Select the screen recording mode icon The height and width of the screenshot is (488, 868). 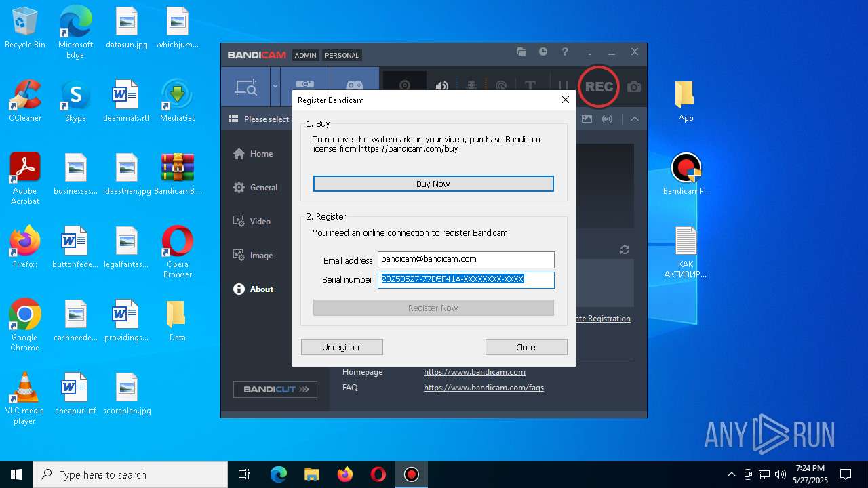(x=245, y=87)
